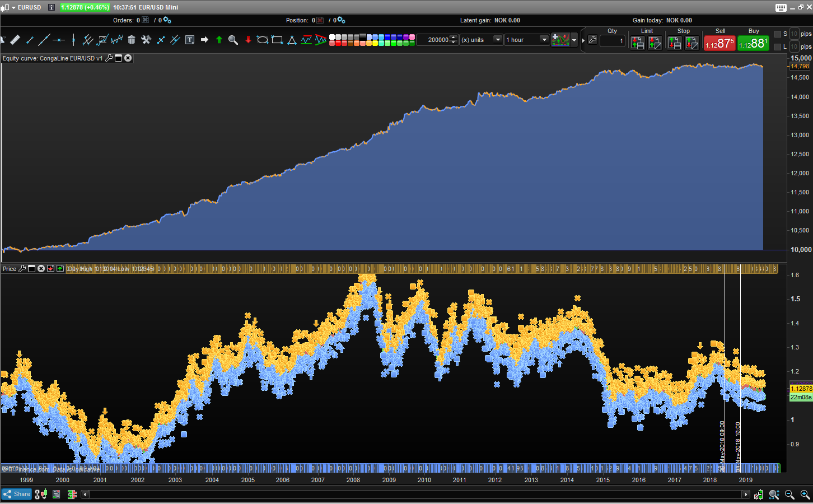
Task: Click the zoom out magnifier icon
Action: tap(789, 494)
